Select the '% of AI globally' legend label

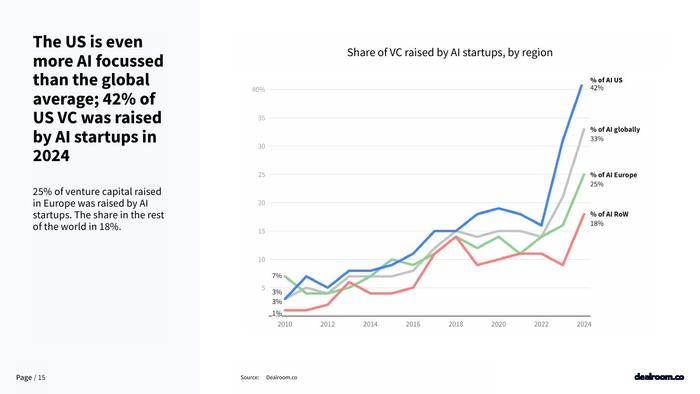[615, 129]
